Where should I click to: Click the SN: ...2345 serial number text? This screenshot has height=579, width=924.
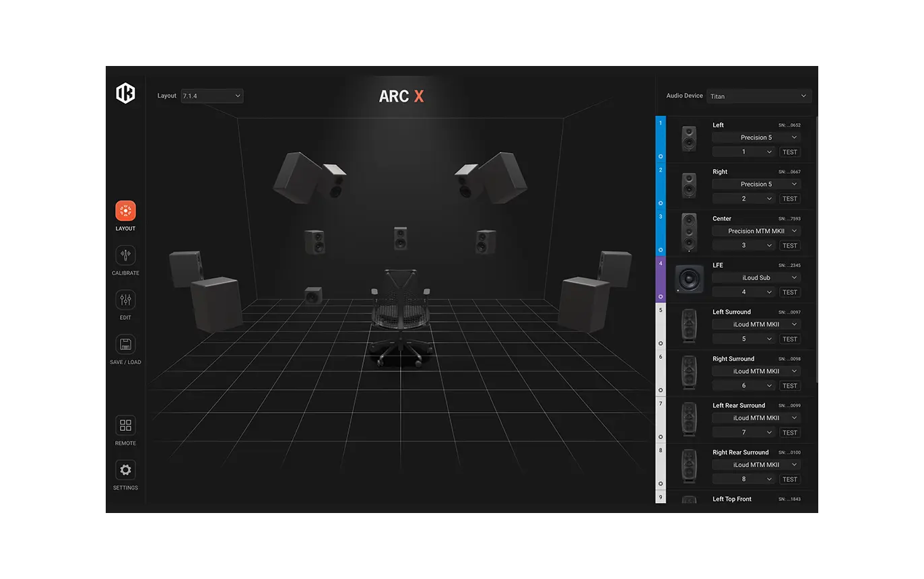point(789,265)
